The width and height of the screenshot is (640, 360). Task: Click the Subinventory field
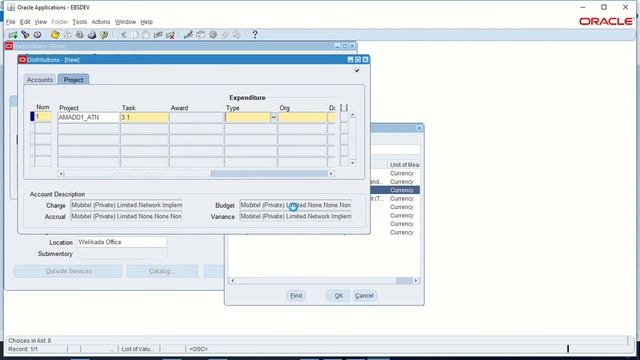pos(122,254)
